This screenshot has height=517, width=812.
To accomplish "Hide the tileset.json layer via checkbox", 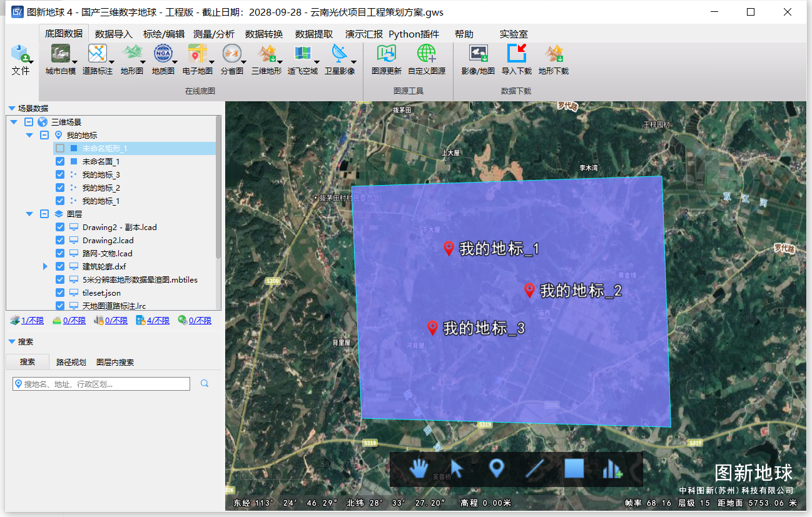I will point(60,293).
